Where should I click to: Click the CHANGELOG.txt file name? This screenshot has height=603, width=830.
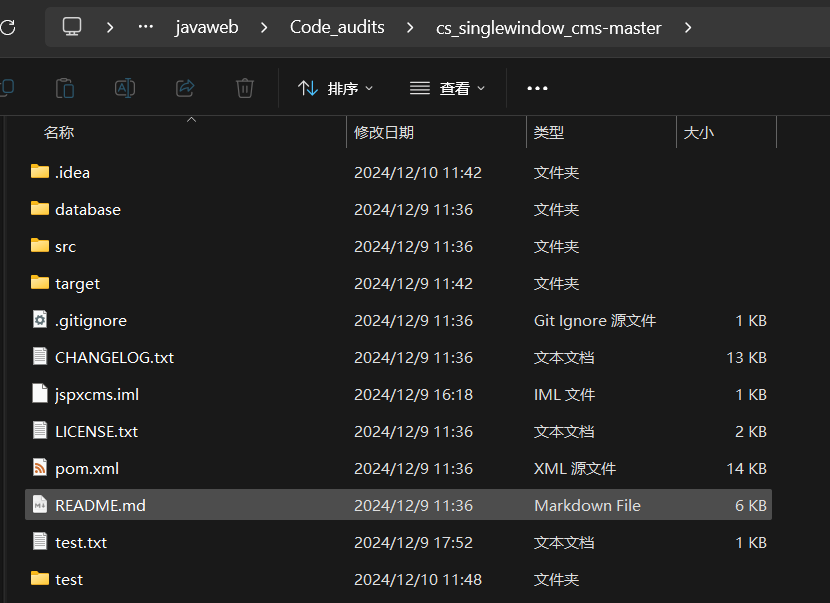point(114,358)
